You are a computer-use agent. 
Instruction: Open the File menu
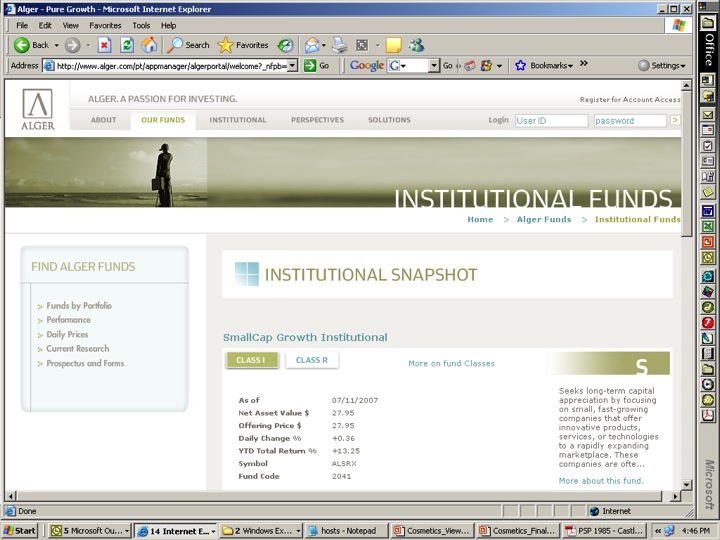tap(22, 25)
